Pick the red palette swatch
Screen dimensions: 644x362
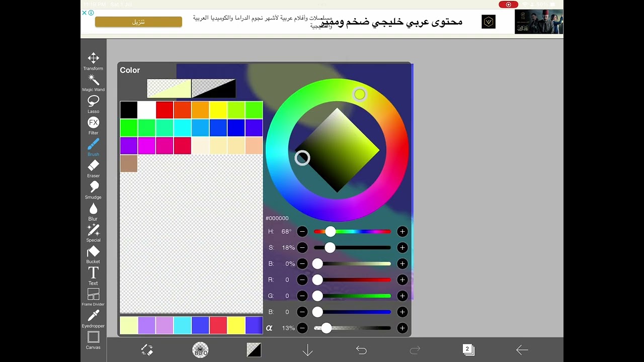tap(165, 110)
